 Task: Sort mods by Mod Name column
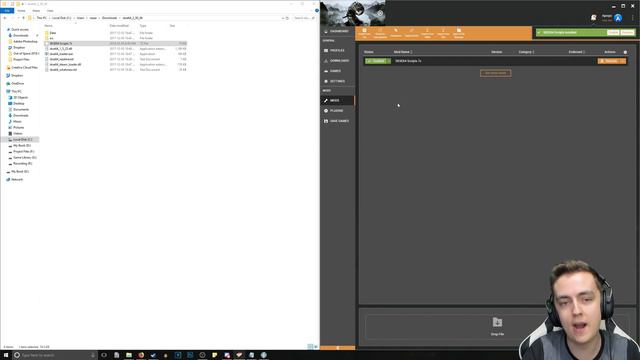point(403,52)
